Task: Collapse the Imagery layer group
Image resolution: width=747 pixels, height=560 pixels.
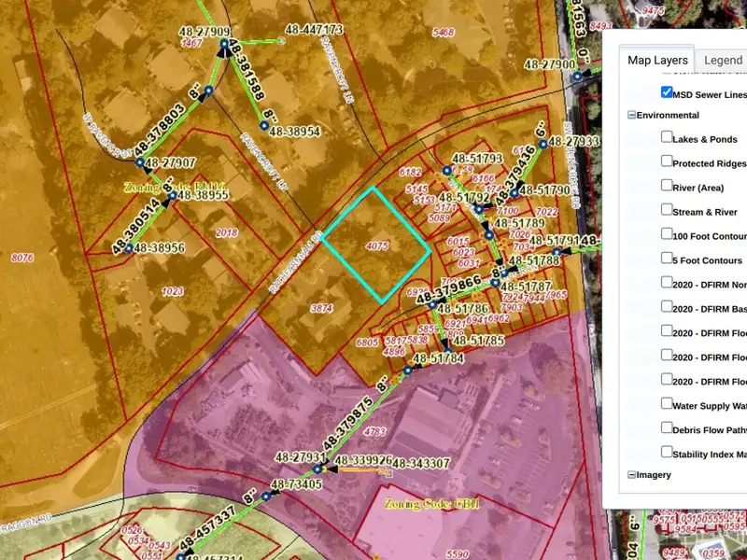Action: (x=632, y=475)
